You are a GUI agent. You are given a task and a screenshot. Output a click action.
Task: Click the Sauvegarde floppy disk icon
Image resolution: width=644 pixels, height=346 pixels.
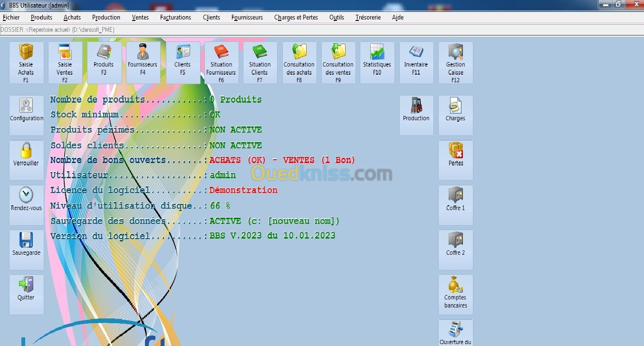point(27,250)
